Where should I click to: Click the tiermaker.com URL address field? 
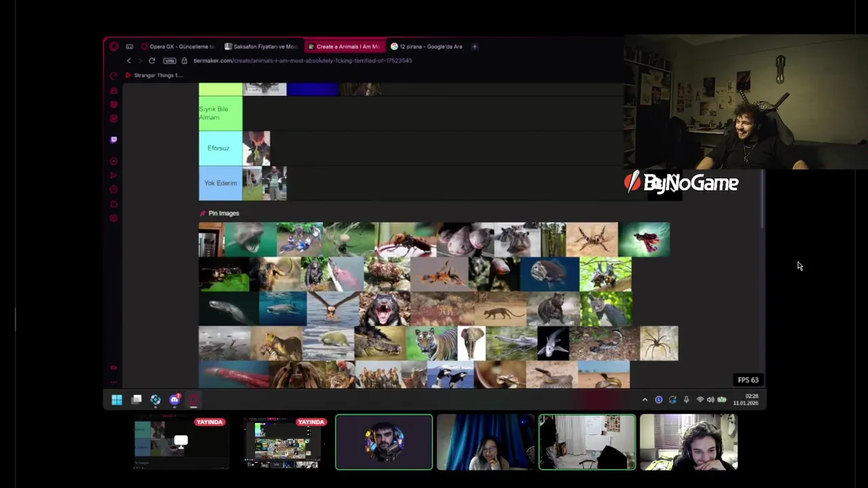pos(302,61)
